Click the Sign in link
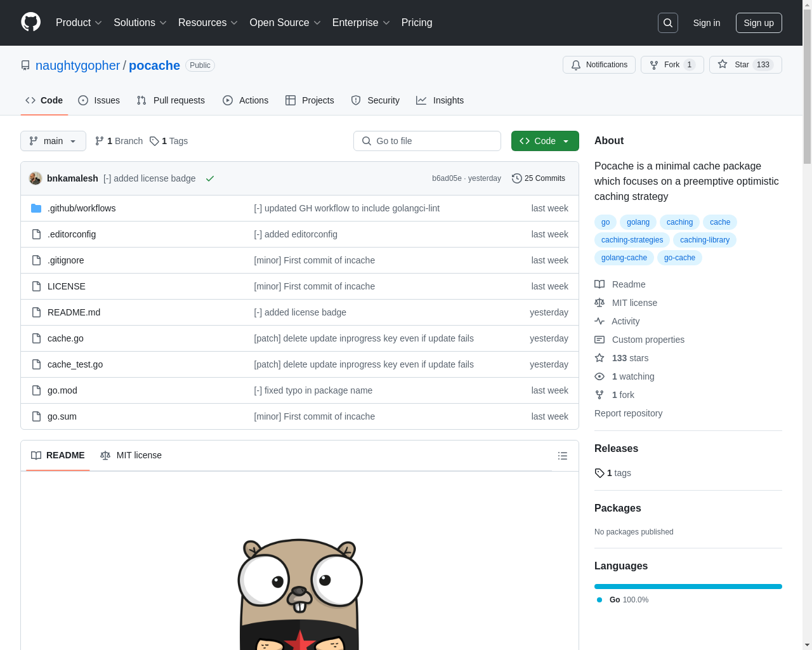This screenshot has height=650, width=812. [707, 23]
